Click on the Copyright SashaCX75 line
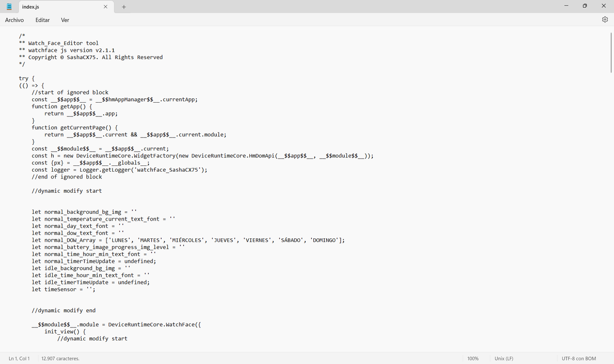Viewport: 614px width, 364px height. pos(91,57)
